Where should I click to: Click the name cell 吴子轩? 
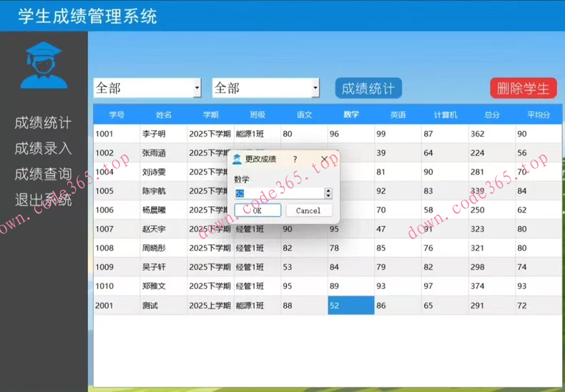point(164,268)
